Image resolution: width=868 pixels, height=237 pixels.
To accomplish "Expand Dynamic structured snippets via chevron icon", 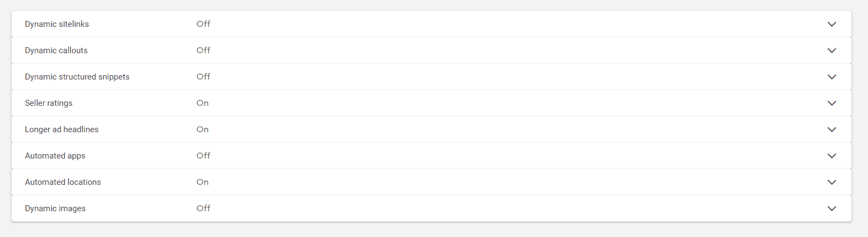I will 832,77.
